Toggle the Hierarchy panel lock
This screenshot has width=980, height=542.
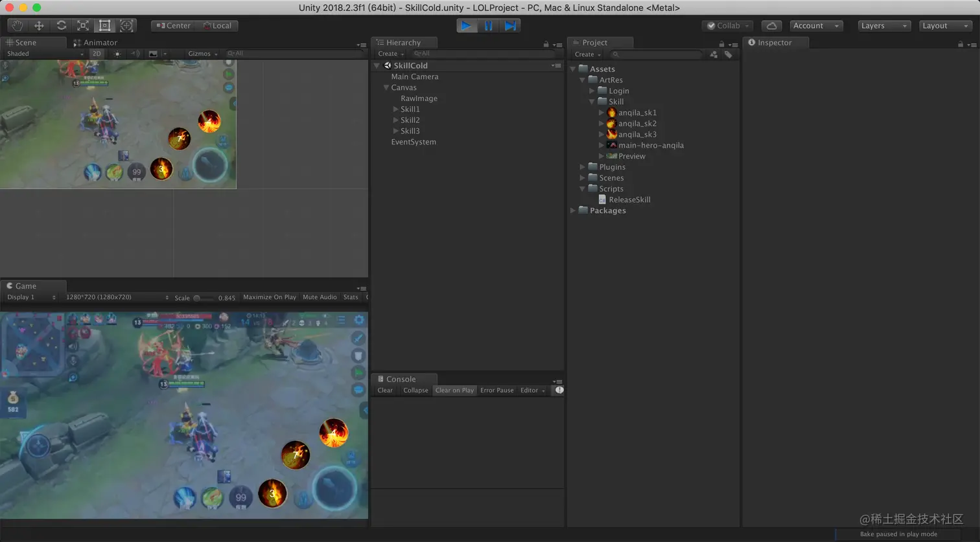pos(546,45)
